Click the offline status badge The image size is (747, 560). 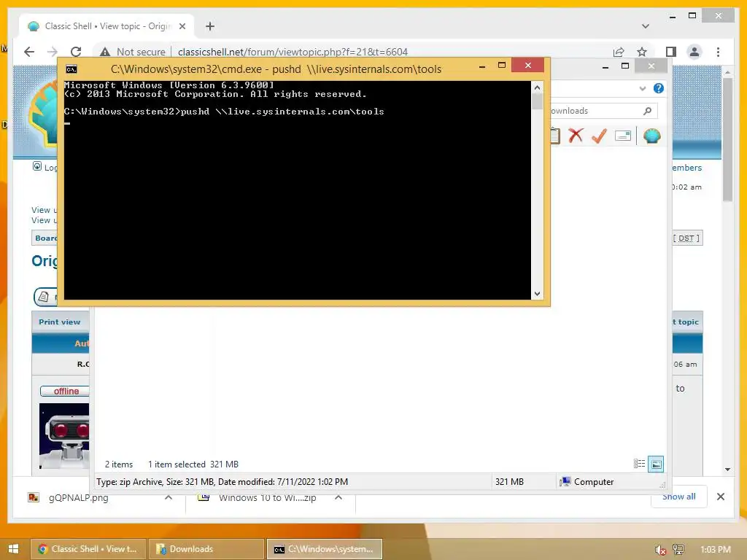[65, 391]
